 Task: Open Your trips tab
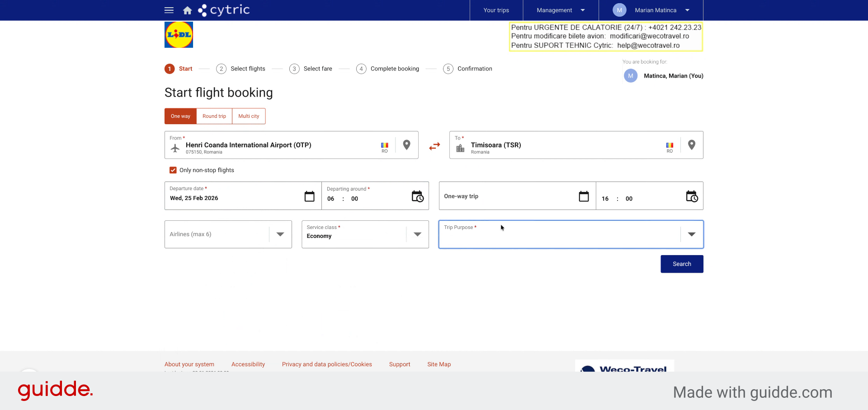click(496, 10)
